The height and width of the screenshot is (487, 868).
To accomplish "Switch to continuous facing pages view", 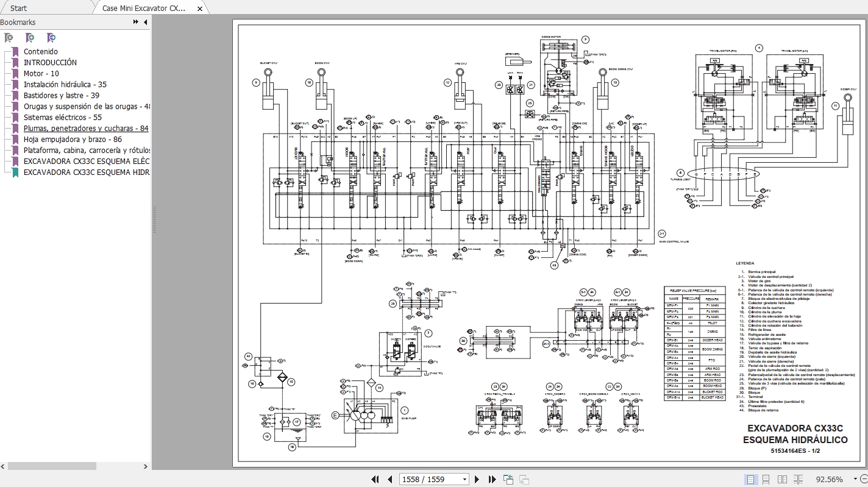I will pos(799,480).
